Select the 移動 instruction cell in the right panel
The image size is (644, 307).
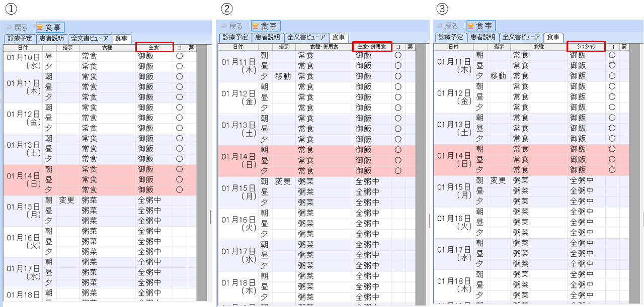click(499, 76)
